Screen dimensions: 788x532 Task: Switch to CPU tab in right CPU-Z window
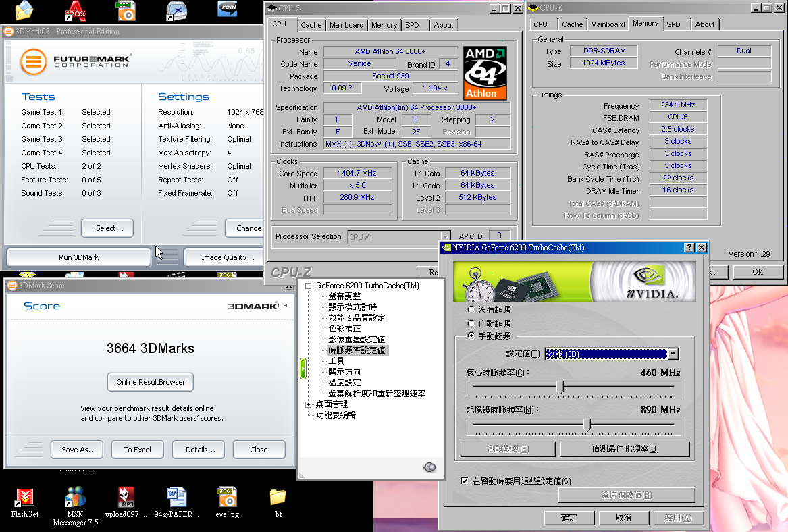pyautogui.click(x=540, y=24)
